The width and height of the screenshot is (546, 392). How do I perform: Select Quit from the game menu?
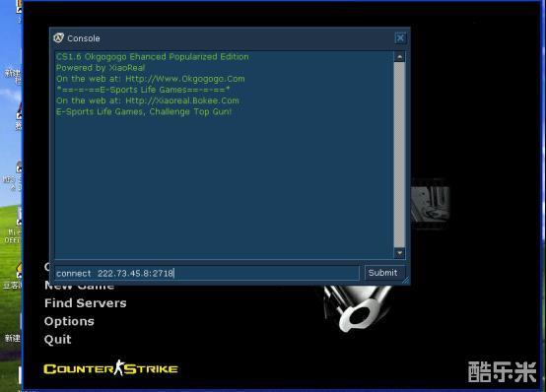click(x=58, y=340)
